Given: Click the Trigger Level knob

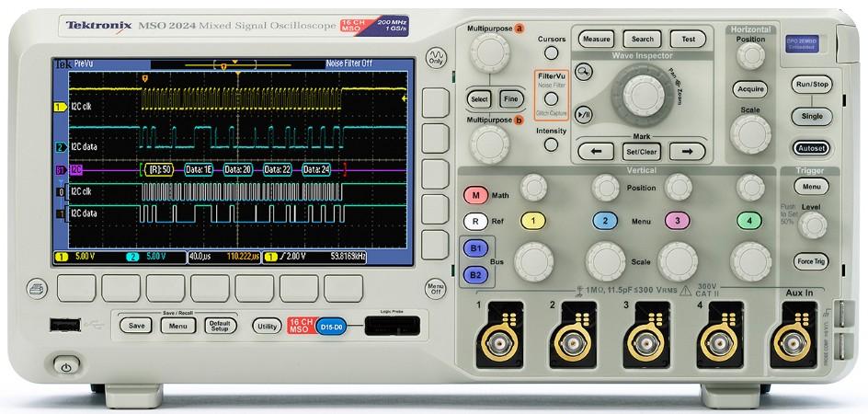Looking at the screenshot, I should (813, 225).
